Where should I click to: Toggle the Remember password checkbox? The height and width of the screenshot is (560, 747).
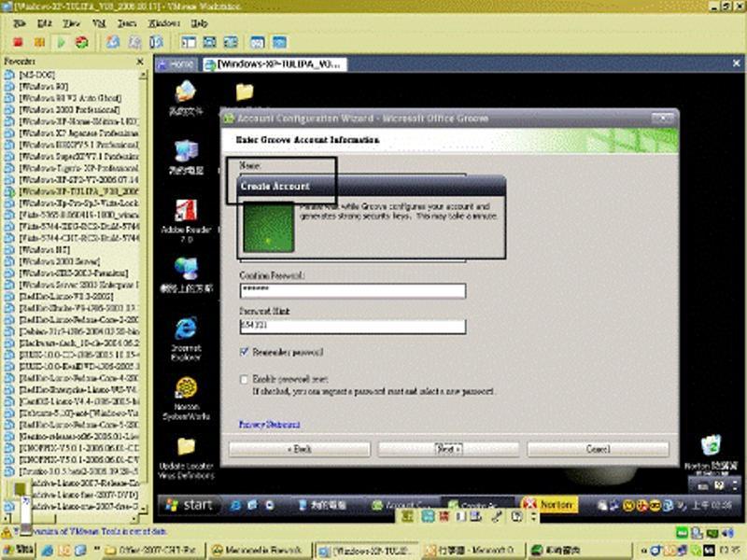tap(245, 353)
